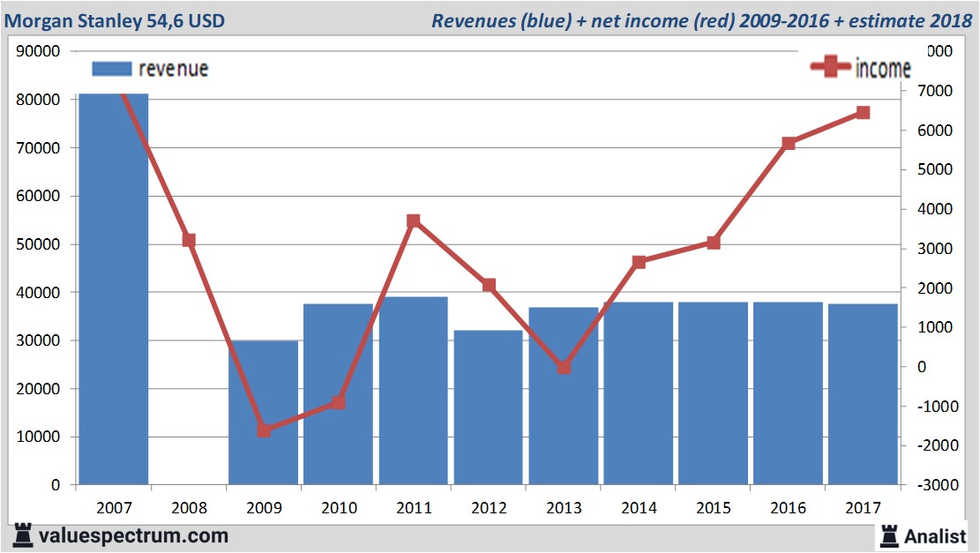The width and height of the screenshot is (980, 553).
Task: Select the 2009 revenue bar
Action: [263, 413]
